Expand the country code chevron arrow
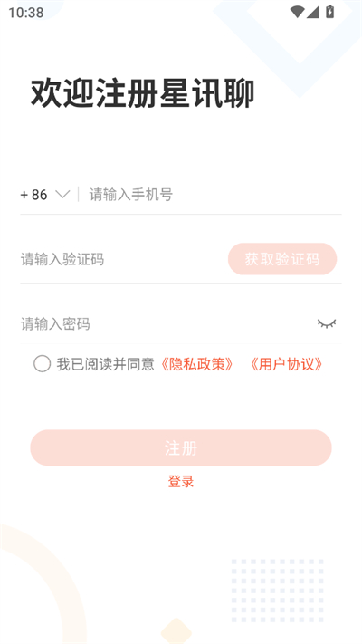 pyautogui.click(x=62, y=194)
